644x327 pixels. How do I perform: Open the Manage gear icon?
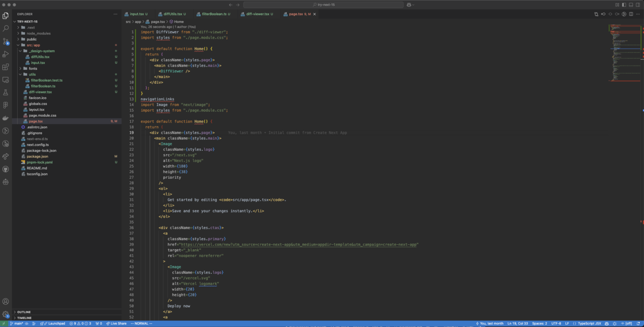[x=6, y=314]
